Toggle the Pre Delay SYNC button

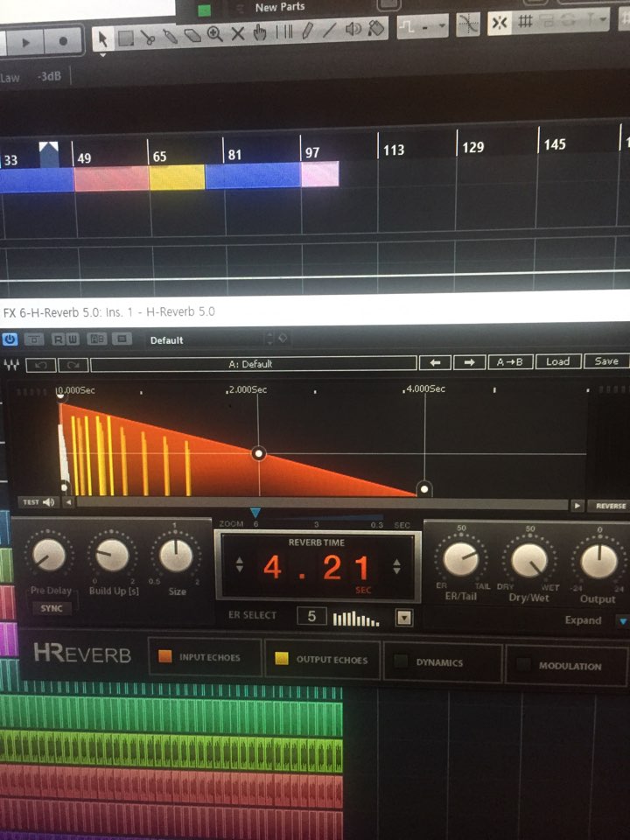pyautogui.click(x=52, y=608)
